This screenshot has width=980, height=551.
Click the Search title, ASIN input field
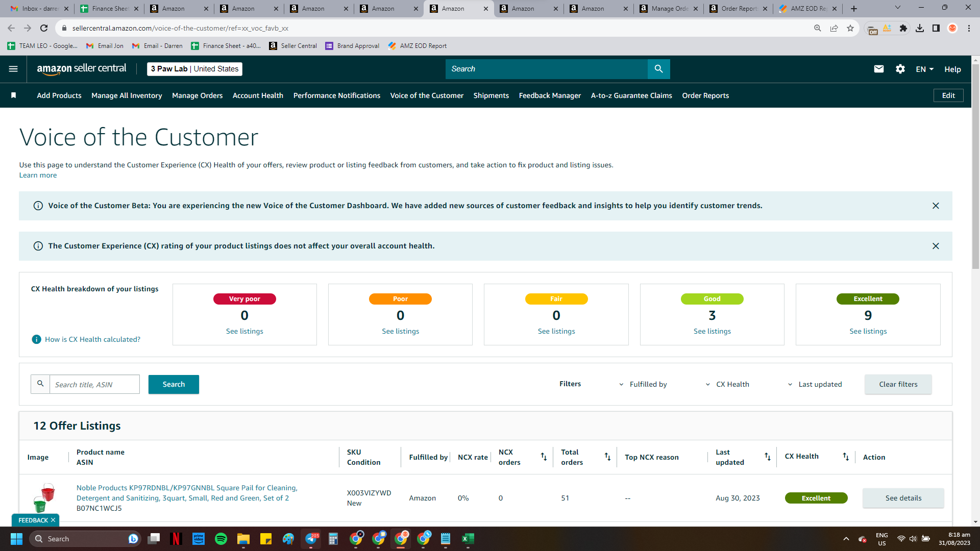(94, 384)
